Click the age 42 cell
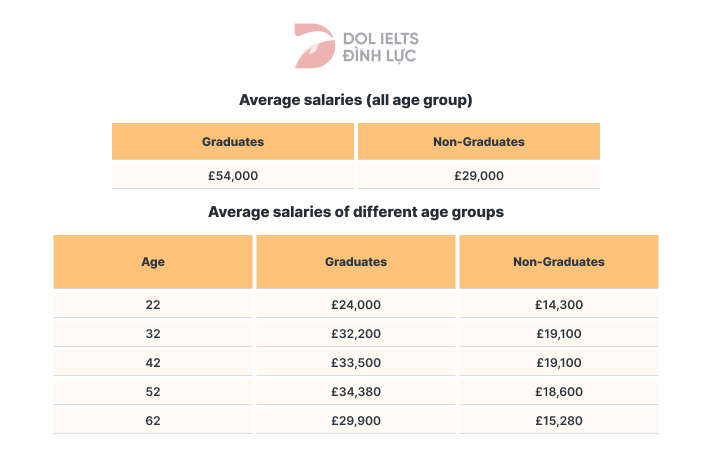The image size is (712, 458). pyautogui.click(x=153, y=362)
